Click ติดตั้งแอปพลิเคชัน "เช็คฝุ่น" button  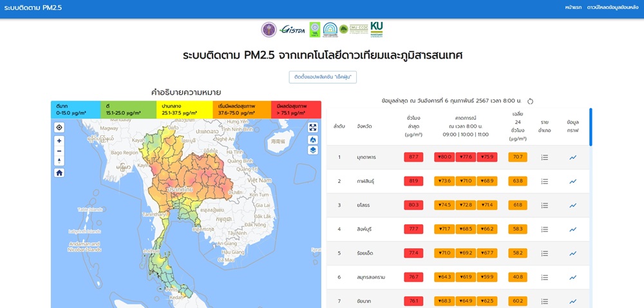[323, 77]
